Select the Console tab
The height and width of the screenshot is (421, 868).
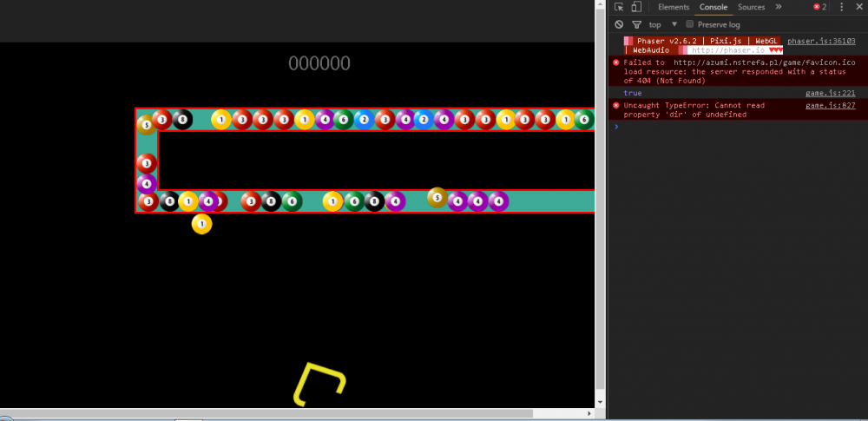tap(713, 7)
